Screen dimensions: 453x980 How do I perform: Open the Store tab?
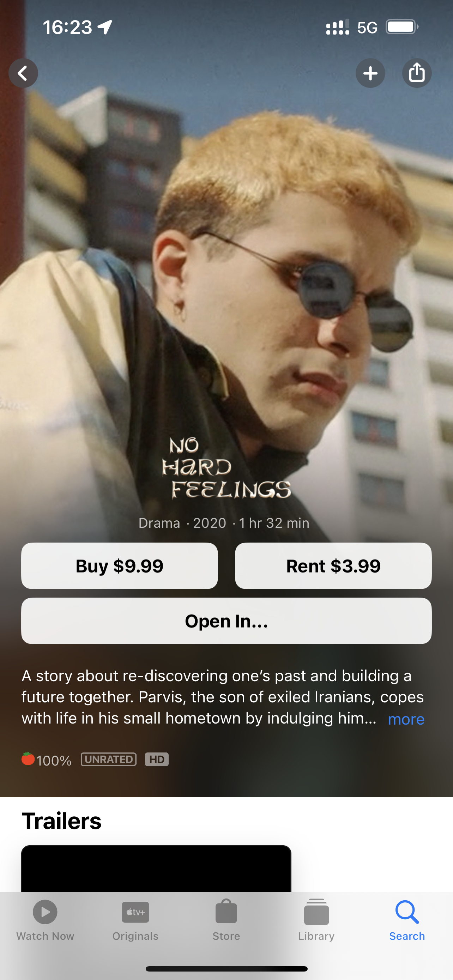226,920
